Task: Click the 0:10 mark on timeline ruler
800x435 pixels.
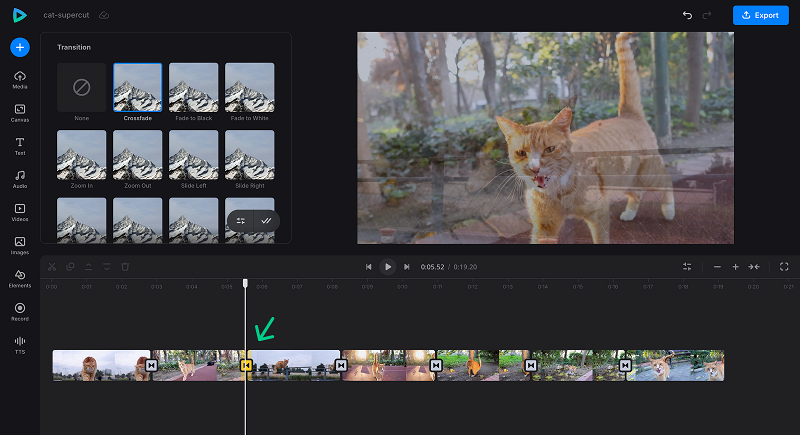Action: (x=403, y=287)
